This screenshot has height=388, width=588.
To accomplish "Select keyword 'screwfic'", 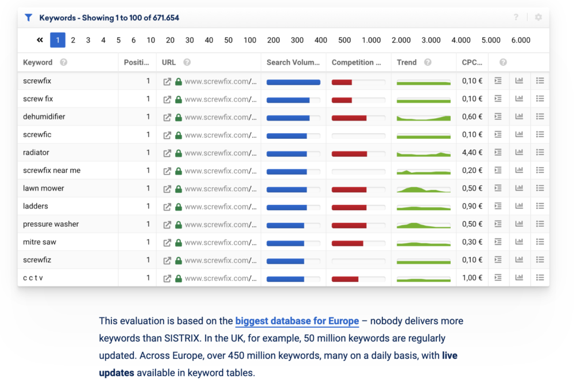I will click(37, 134).
